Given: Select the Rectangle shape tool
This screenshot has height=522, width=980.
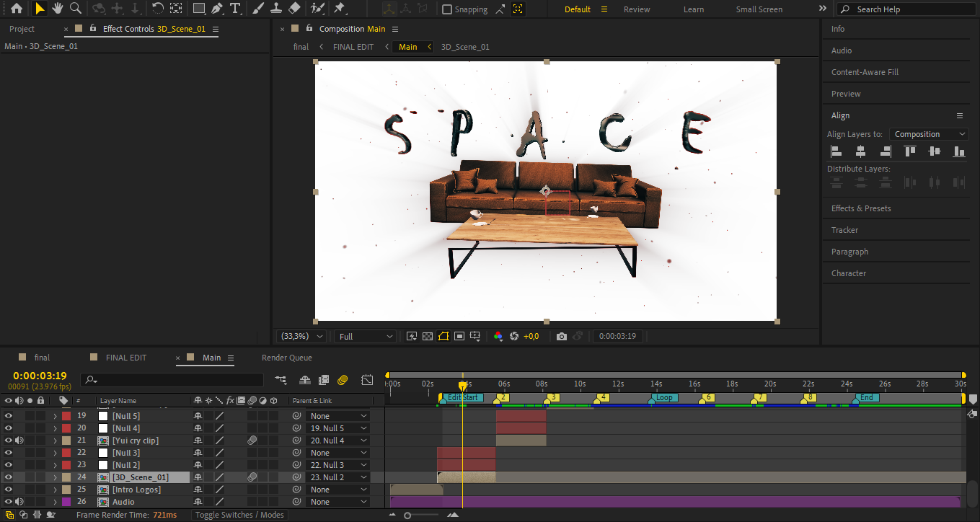Looking at the screenshot, I should tap(199, 9).
